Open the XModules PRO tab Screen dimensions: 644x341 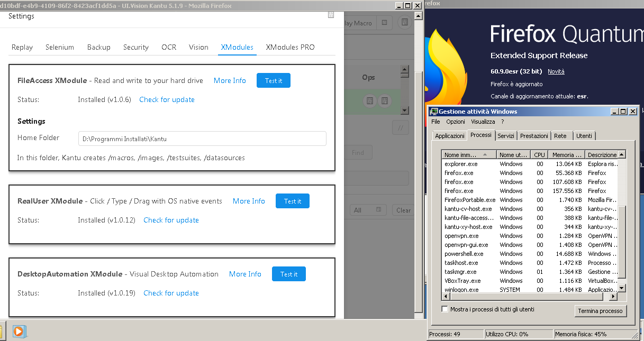(290, 47)
